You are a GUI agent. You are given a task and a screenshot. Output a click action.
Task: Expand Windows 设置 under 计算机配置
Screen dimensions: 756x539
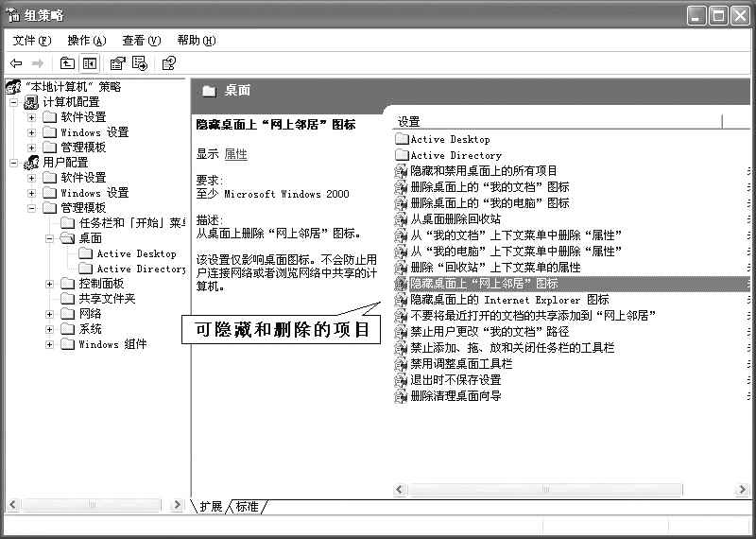click(31, 132)
